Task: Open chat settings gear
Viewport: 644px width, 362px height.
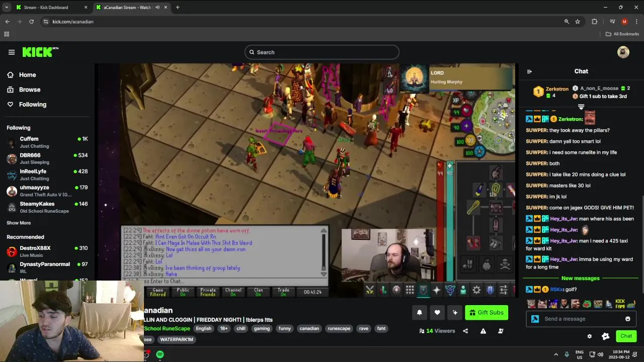Action: point(590,336)
